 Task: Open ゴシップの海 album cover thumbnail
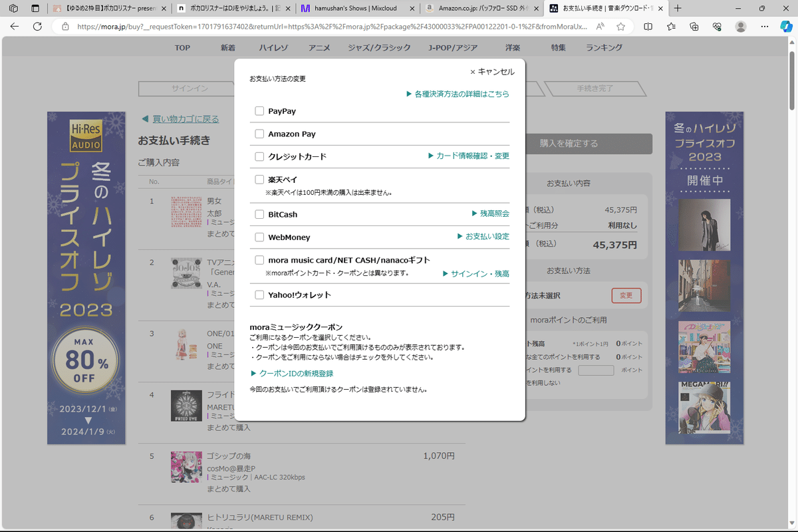(x=186, y=467)
